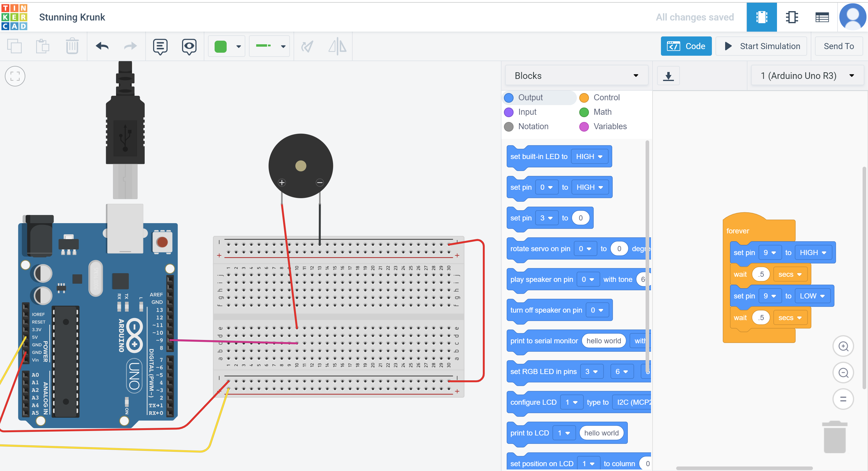This screenshot has width=868, height=471.
Task: Open pin dropdown in rotate servo block
Action: click(585, 249)
